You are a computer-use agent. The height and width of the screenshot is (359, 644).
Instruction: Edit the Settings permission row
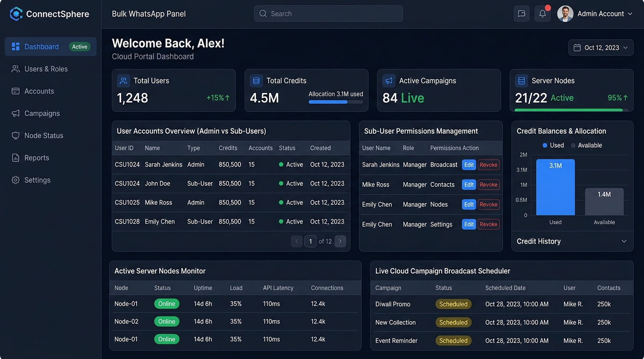[469, 224]
